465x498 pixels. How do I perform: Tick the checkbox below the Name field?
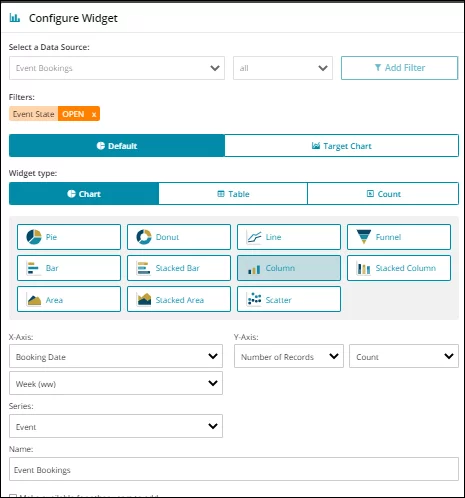[x=13, y=496]
